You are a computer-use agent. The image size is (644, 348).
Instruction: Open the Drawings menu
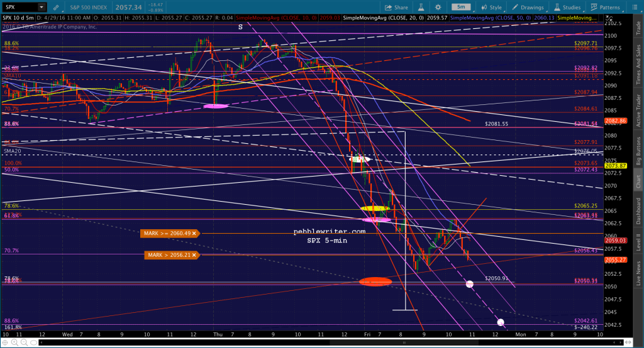(528, 8)
